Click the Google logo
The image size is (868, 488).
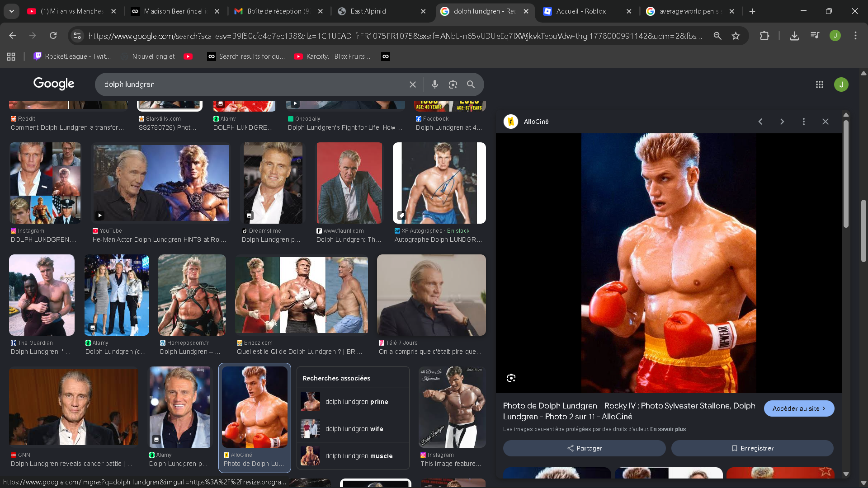coord(54,84)
